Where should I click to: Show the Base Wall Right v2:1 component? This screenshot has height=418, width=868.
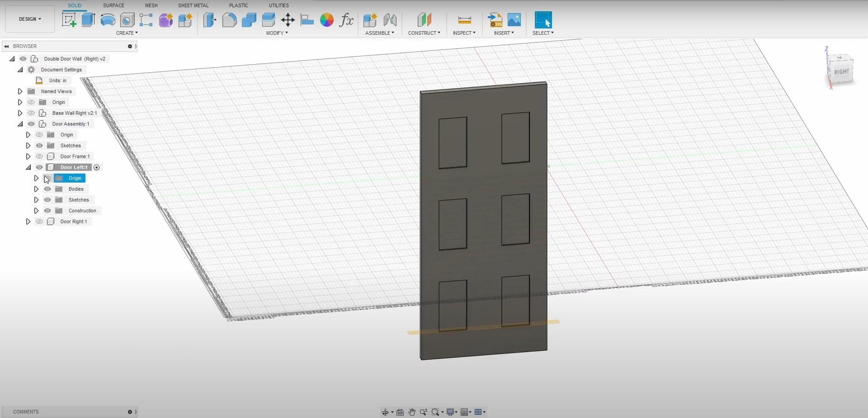(31, 113)
